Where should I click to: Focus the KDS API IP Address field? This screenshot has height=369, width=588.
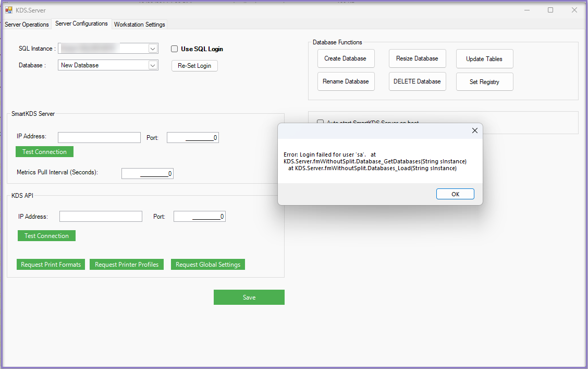click(101, 216)
